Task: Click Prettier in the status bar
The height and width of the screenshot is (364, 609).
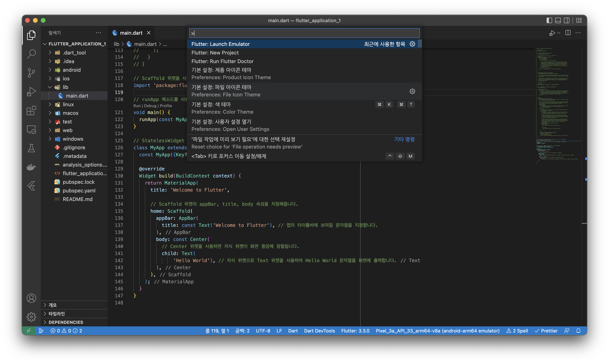Action: [546, 331]
